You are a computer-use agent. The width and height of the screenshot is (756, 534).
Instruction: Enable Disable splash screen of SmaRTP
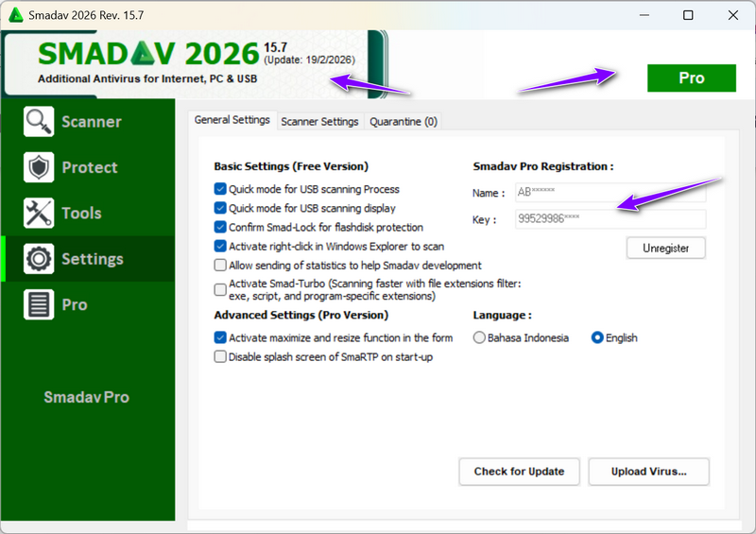(x=220, y=356)
